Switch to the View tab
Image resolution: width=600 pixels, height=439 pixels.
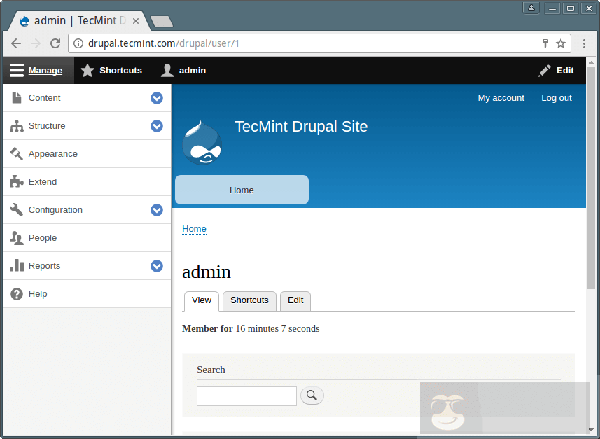[202, 301]
